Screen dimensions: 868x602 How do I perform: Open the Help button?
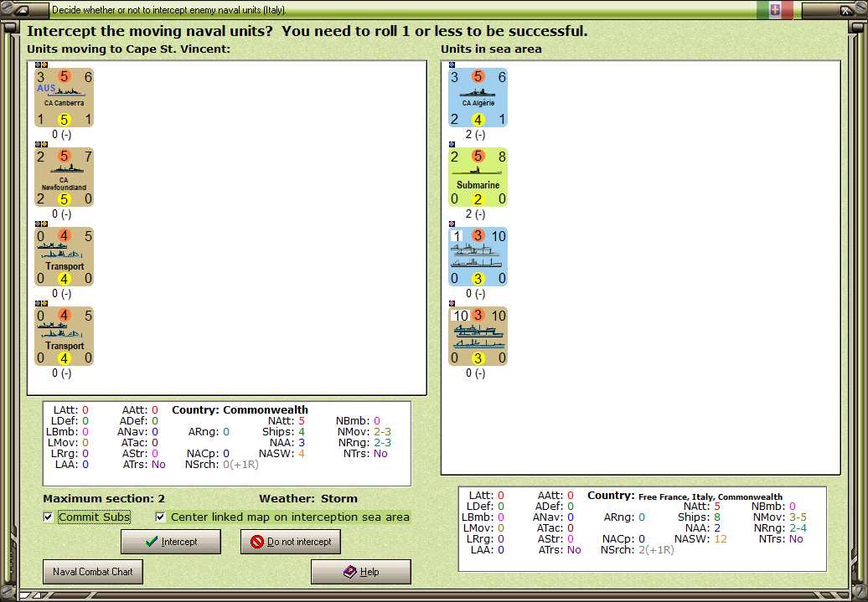coord(361,572)
